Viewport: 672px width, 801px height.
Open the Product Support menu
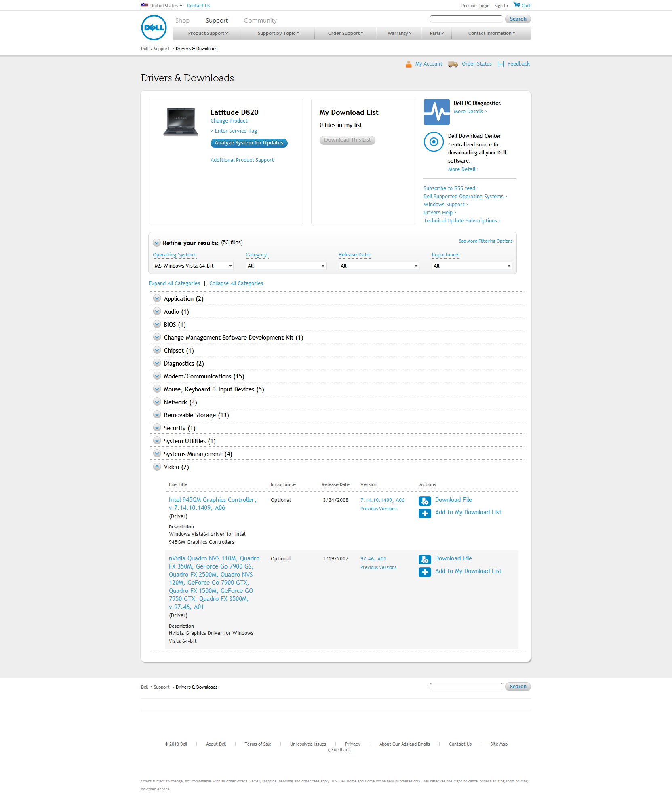[208, 33]
